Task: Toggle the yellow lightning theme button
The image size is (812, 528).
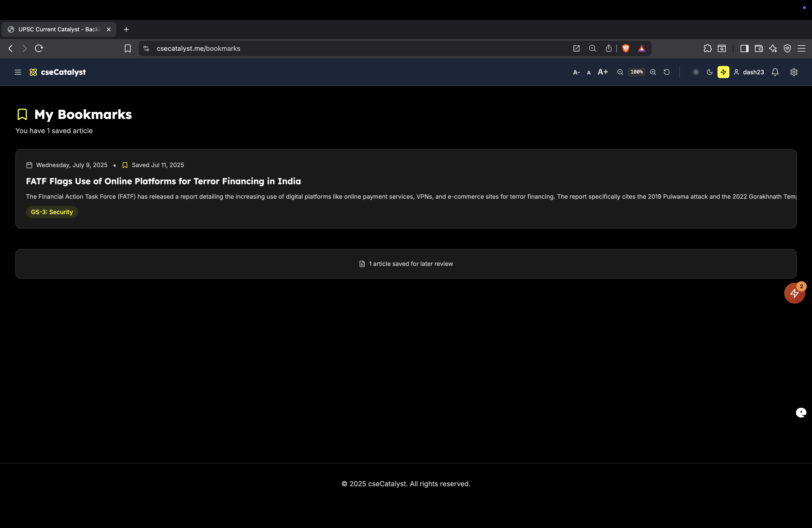Action: point(723,72)
